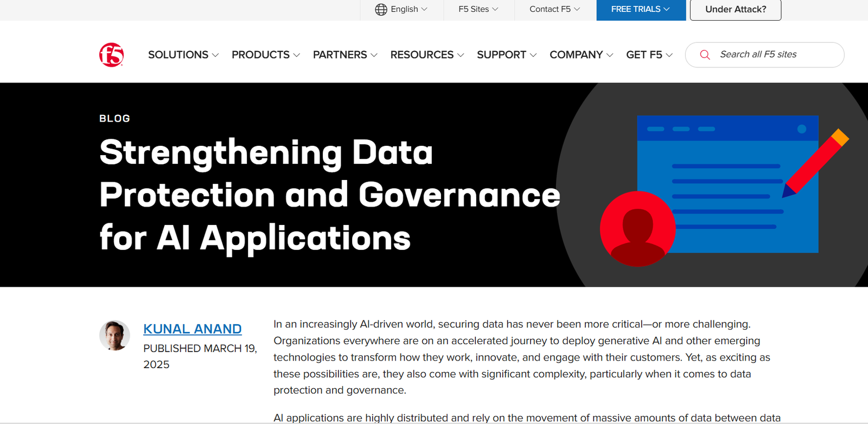Click the arrow next to FREE TRIALS
This screenshot has width=868, height=424.
click(x=667, y=9)
